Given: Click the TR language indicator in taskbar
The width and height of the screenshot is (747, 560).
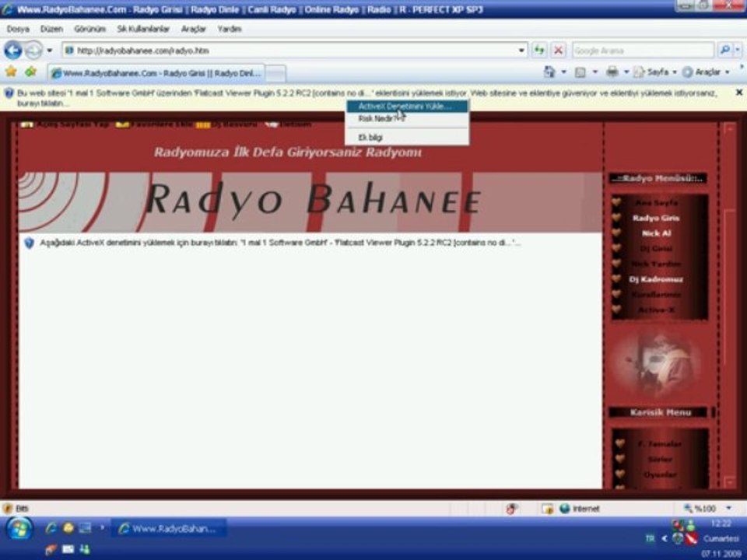Looking at the screenshot, I should pos(650,538).
